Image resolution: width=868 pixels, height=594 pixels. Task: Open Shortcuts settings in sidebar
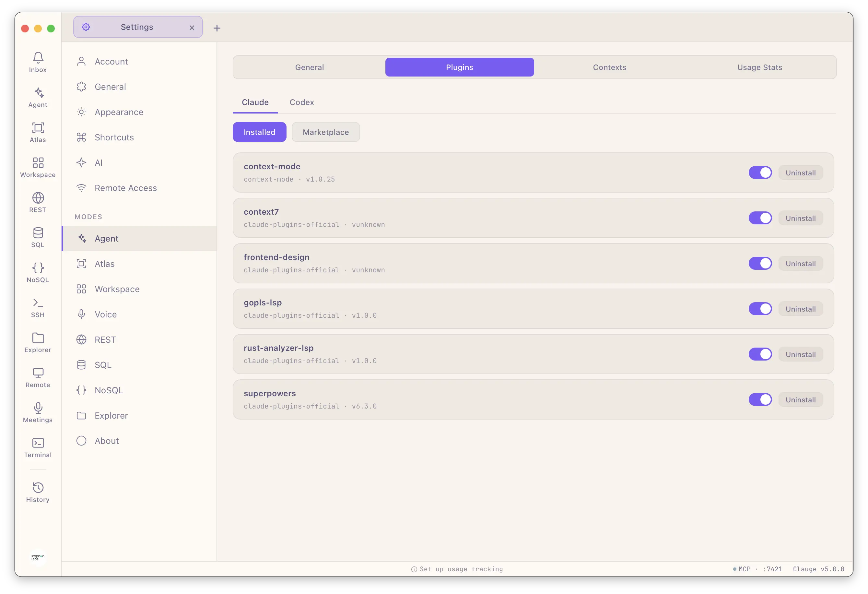click(x=139, y=137)
